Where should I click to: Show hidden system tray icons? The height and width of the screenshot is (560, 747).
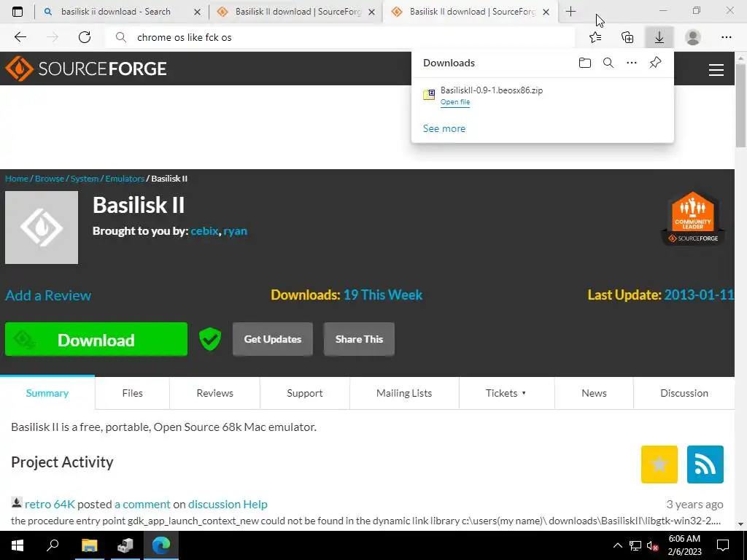click(617, 545)
